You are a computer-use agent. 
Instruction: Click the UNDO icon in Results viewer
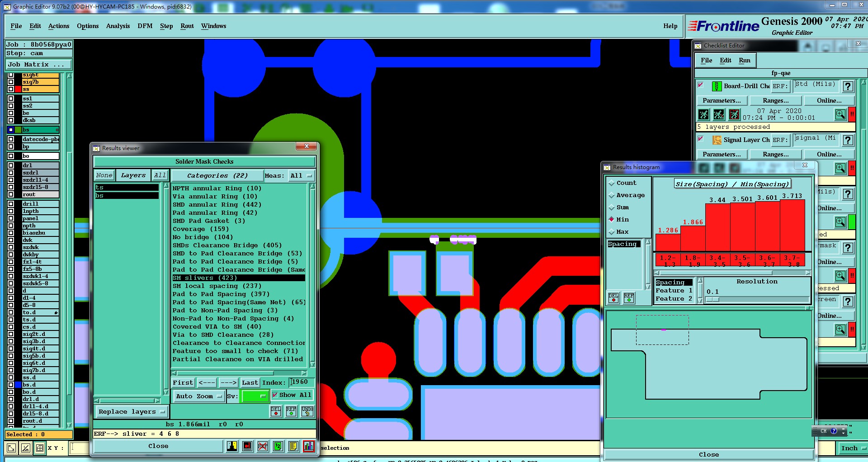(307, 411)
